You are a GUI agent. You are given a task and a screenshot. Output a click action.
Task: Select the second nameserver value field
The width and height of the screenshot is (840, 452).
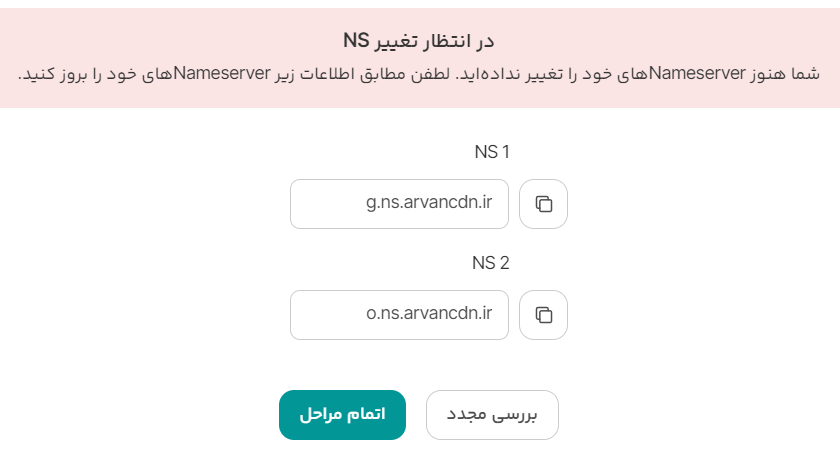pyautogui.click(x=399, y=315)
